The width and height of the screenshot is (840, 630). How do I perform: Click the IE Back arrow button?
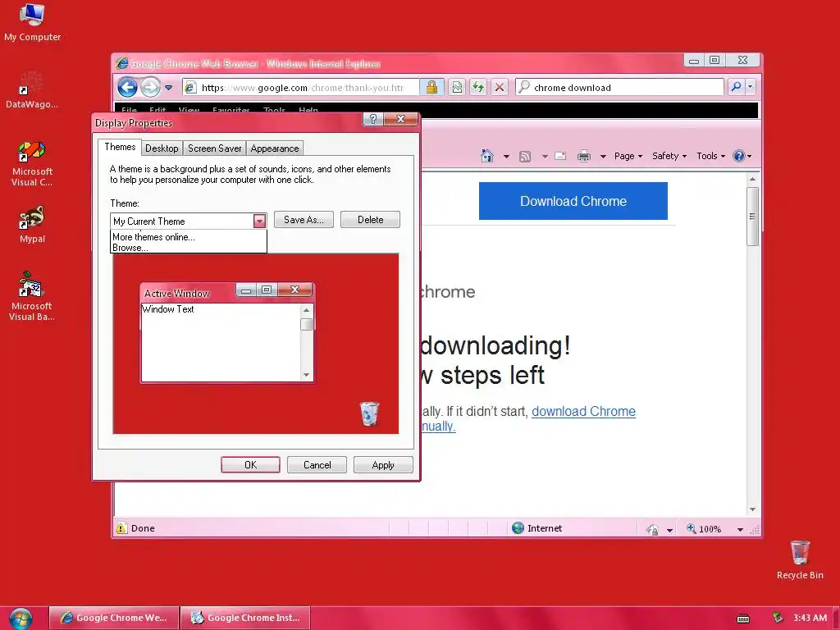pos(127,87)
